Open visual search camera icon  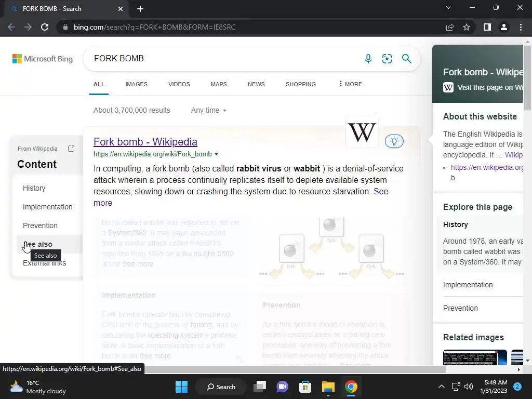(x=387, y=59)
